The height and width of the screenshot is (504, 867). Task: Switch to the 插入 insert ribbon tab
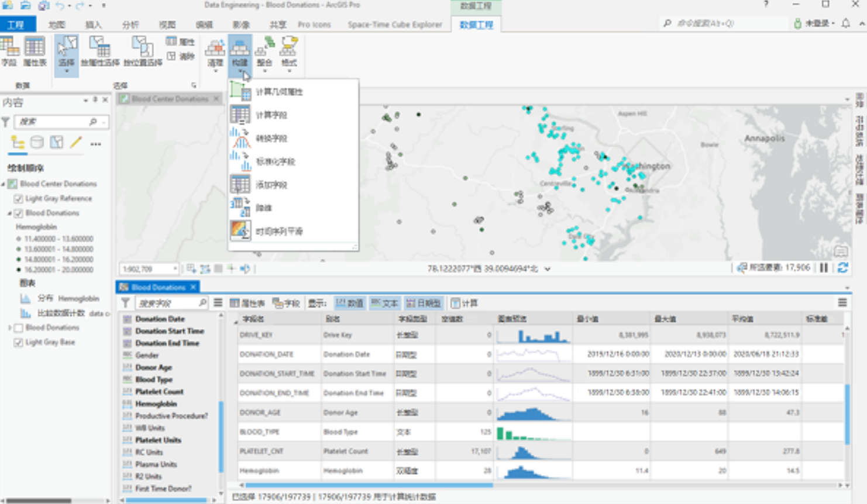coord(93,25)
